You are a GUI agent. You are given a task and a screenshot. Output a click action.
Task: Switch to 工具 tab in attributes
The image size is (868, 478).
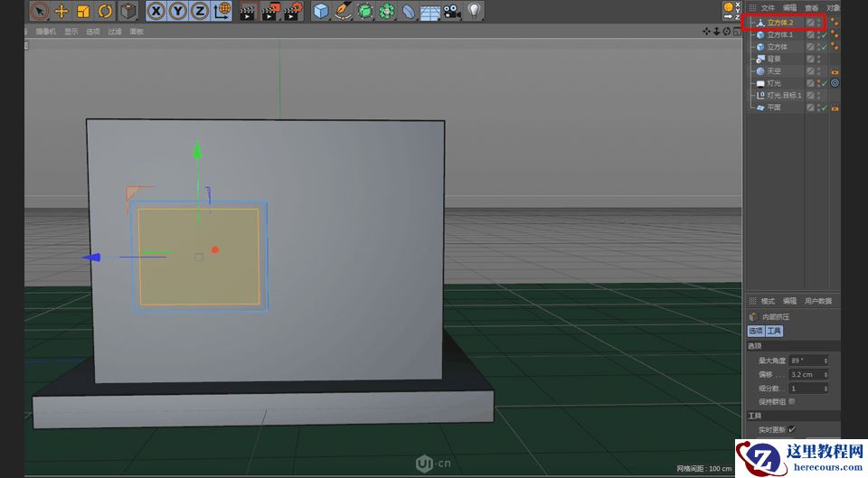(774, 331)
